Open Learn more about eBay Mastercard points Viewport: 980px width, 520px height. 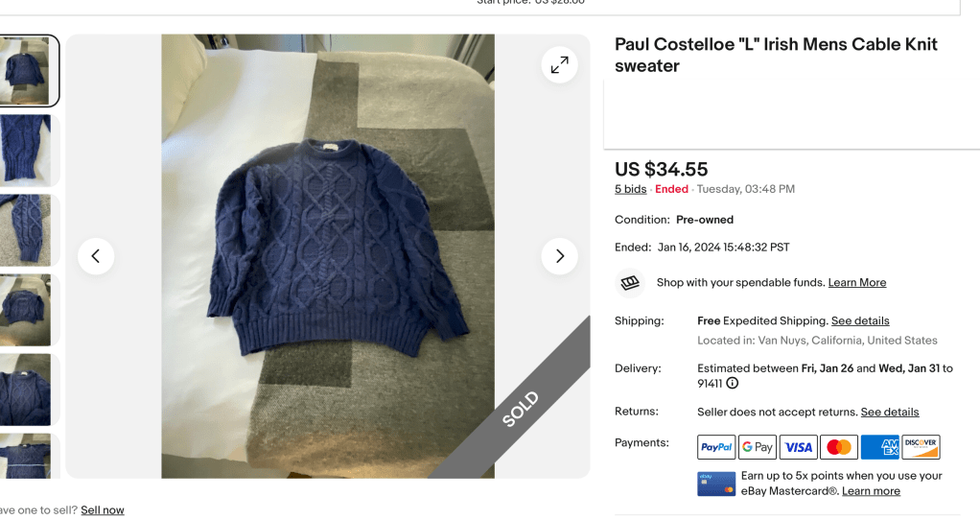(871, 491)
